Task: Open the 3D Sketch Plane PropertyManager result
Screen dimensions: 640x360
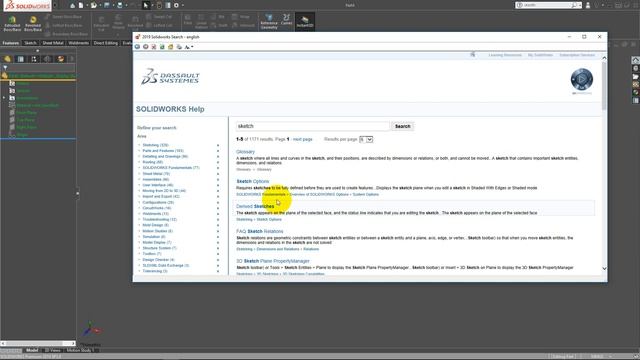Action: [273, 261]
